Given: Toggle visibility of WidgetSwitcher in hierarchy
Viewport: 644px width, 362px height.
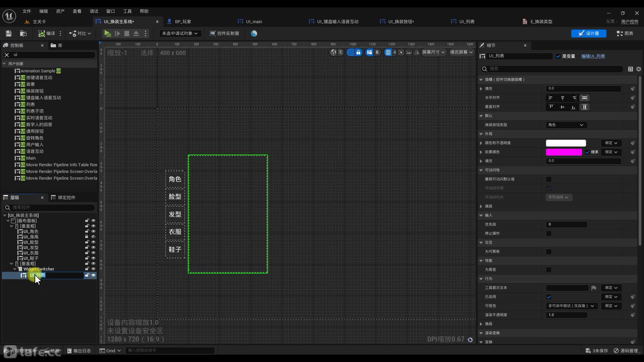Looking at the screenshot, I should pyautogui.click(x=94, y=269).
